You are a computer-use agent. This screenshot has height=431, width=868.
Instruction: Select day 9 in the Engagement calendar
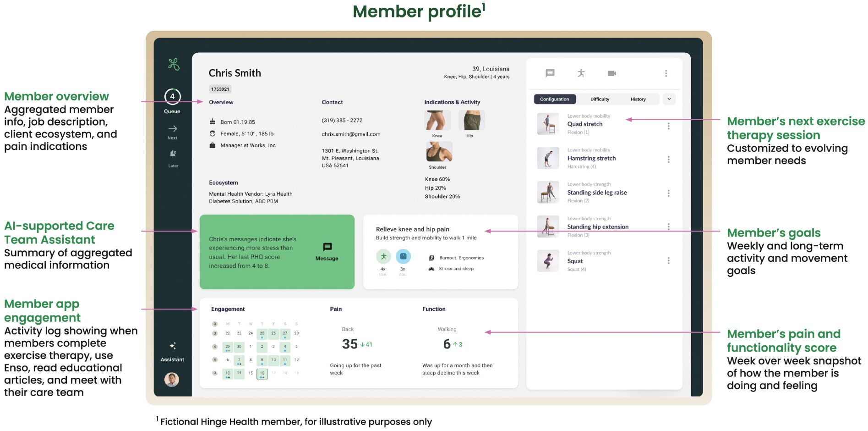[262, 360]
